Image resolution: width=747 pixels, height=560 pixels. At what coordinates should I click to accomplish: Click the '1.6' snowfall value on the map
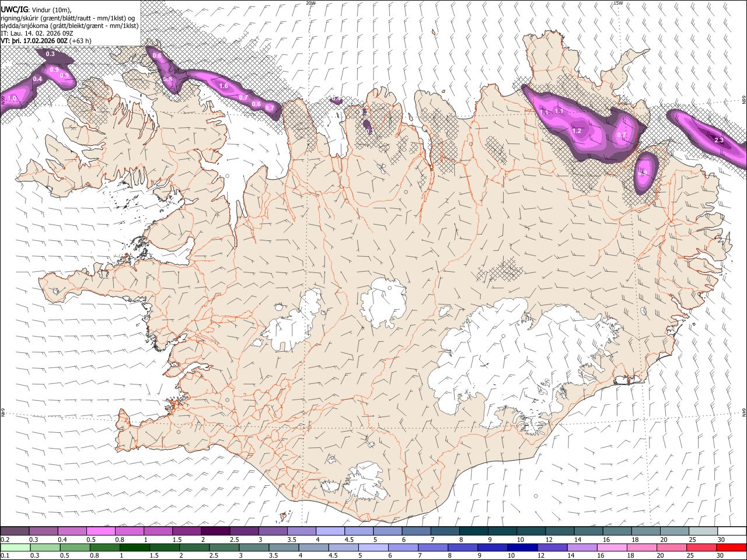pos(224,86)
